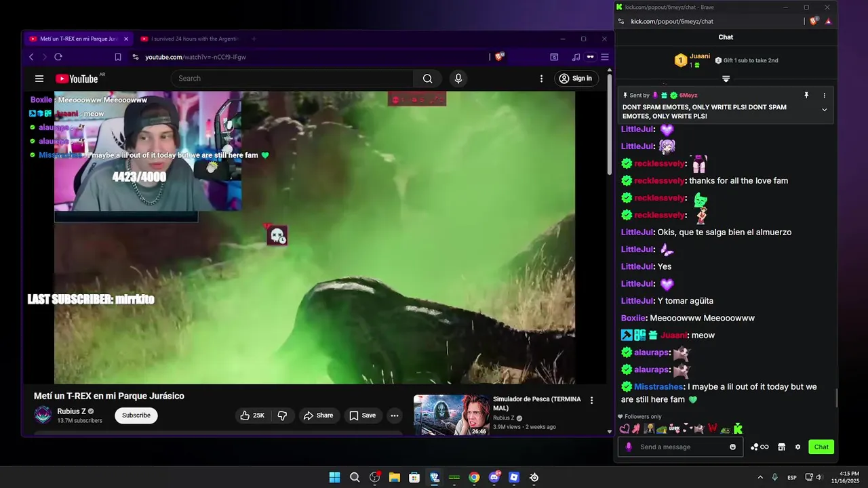Click the video player area
This screenshot has width=868, height=488.
coord(315,237)
